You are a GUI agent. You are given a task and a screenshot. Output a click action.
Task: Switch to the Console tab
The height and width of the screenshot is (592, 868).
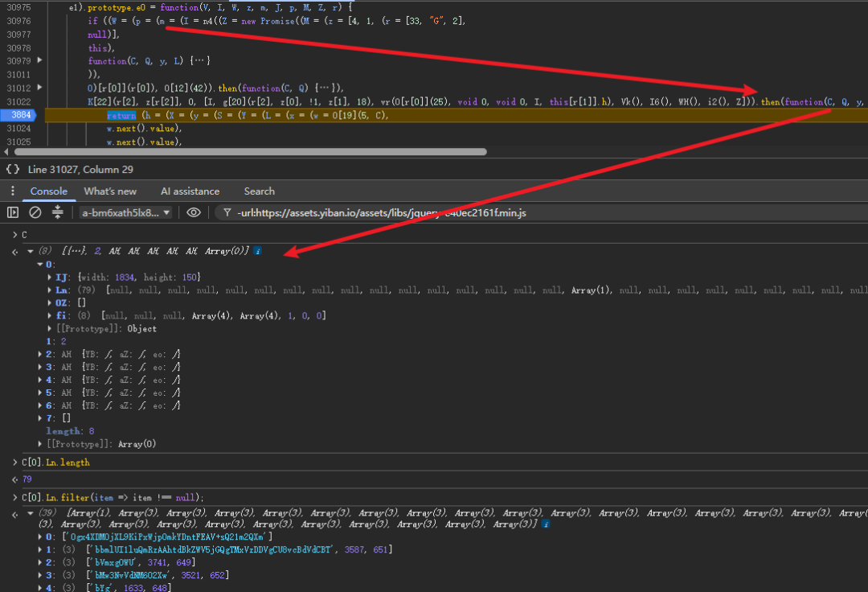[49, 191]
